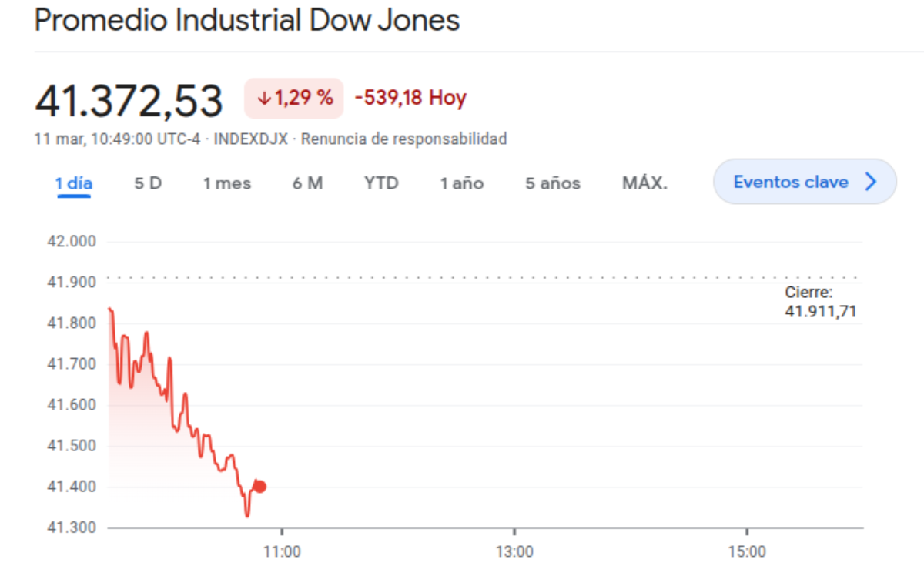
Task: Click the 15:00 time axis label
Action: tap(747, 551)
